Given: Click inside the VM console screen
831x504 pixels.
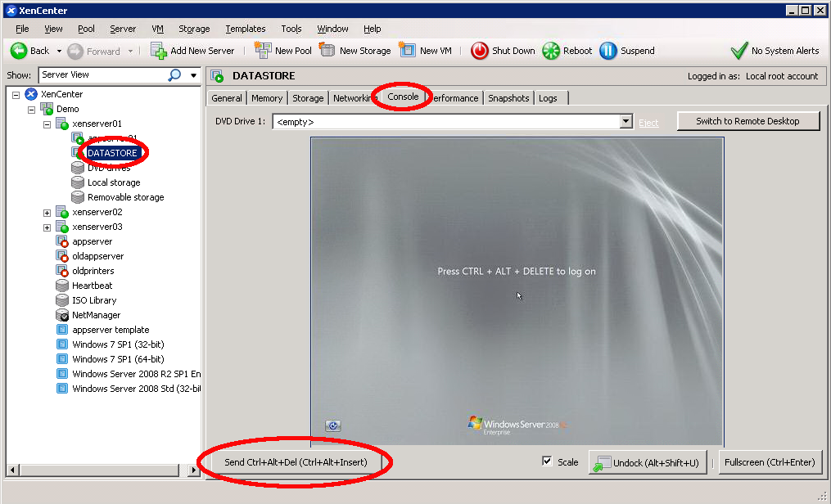Looking at the screenshot, I should pos(517,292).
